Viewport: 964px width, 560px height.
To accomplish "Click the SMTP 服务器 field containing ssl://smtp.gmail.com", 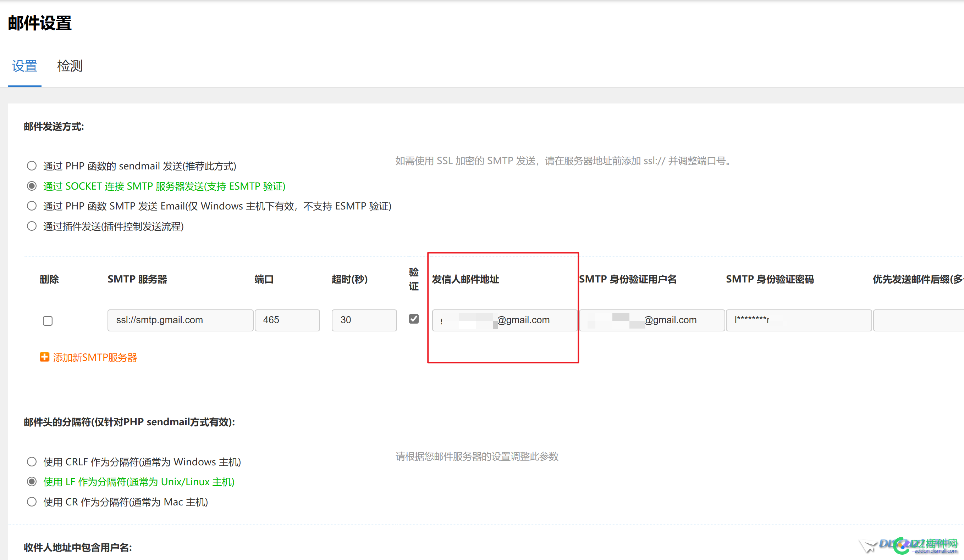I will pos(180,320).
